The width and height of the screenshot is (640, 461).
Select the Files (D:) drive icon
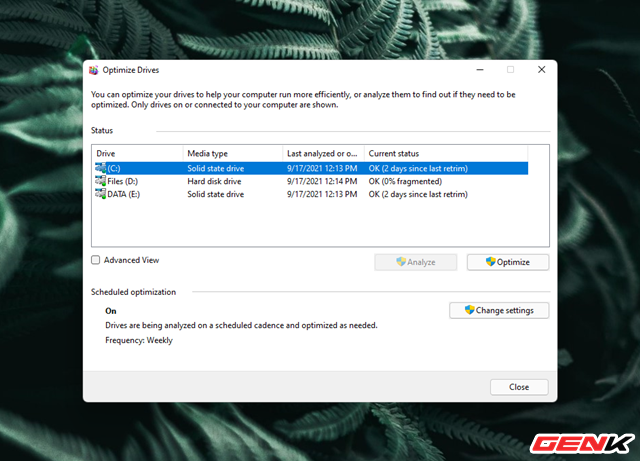(x=100, y=181)
